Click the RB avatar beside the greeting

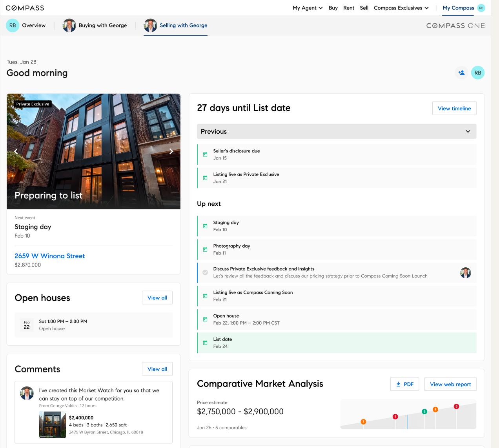tap(477, 73)
